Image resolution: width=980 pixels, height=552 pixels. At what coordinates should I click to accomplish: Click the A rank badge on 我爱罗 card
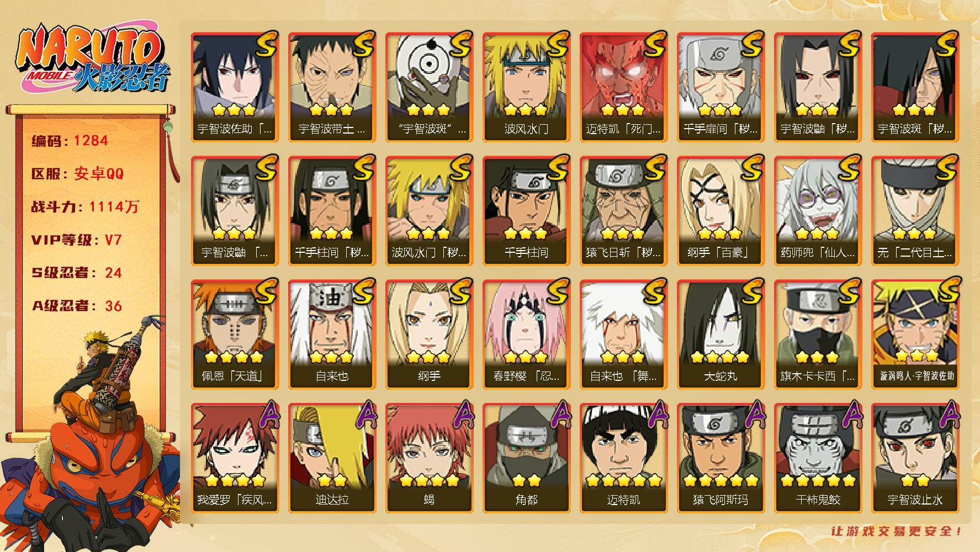266,416
